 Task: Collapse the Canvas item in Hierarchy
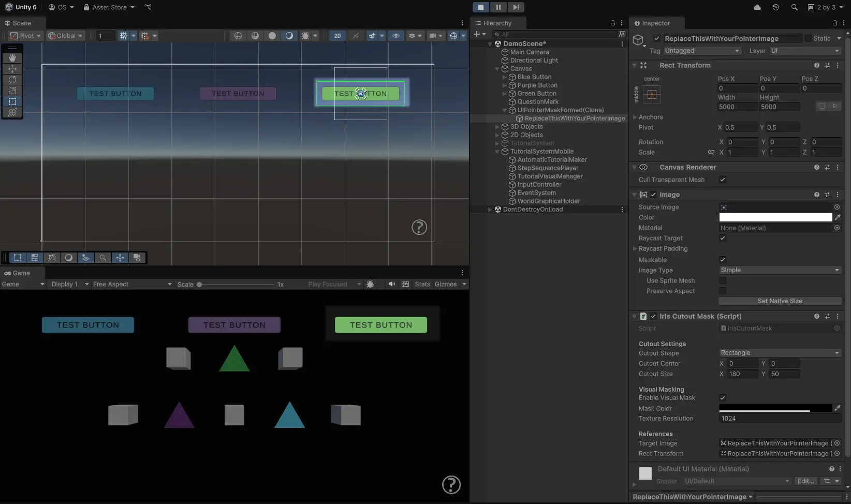[497, 69]
